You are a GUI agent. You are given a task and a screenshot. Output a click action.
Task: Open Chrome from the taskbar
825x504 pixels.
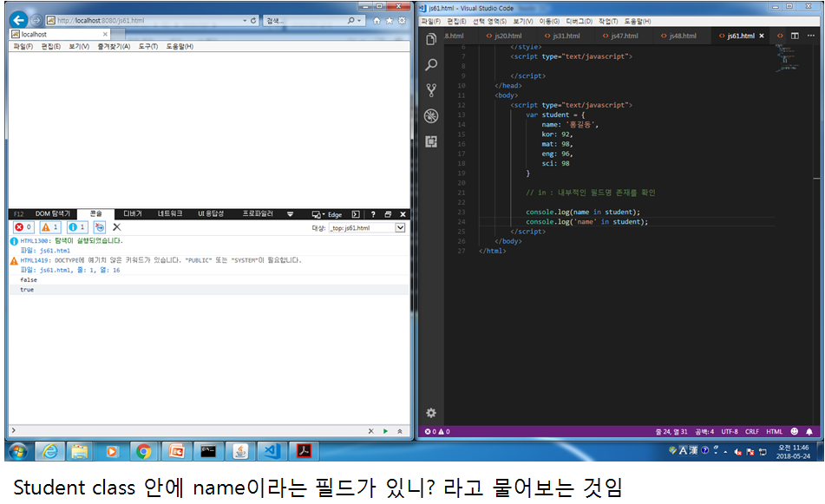pyautogui.click(x=144, y=451)
